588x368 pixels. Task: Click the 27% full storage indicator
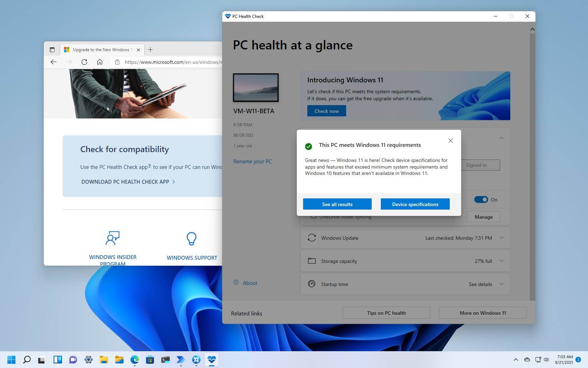coord(483,261)
